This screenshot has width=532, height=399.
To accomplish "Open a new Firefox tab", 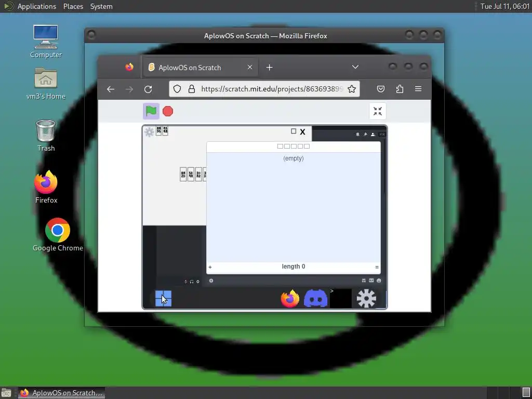I will pyautogui.click(x=270, y=67).
